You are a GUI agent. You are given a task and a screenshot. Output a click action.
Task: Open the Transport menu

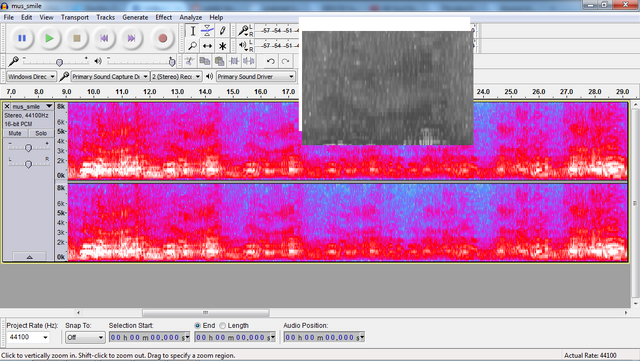(75, 17)
